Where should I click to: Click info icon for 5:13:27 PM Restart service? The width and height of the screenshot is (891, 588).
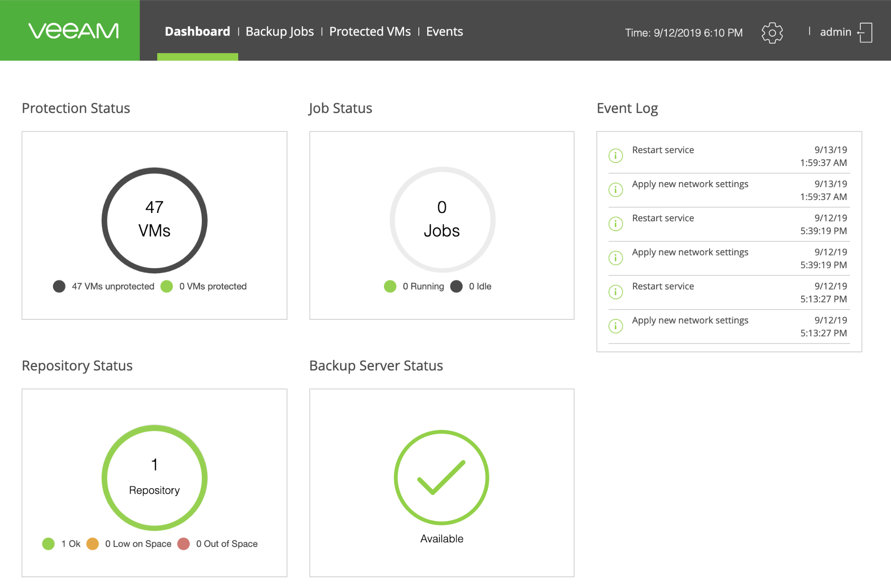point(616,292)
